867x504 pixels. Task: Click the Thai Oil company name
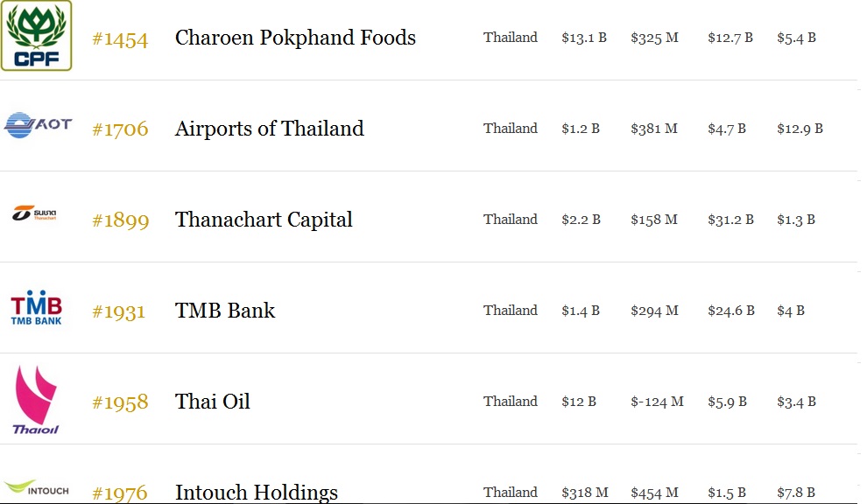(212, 402)
